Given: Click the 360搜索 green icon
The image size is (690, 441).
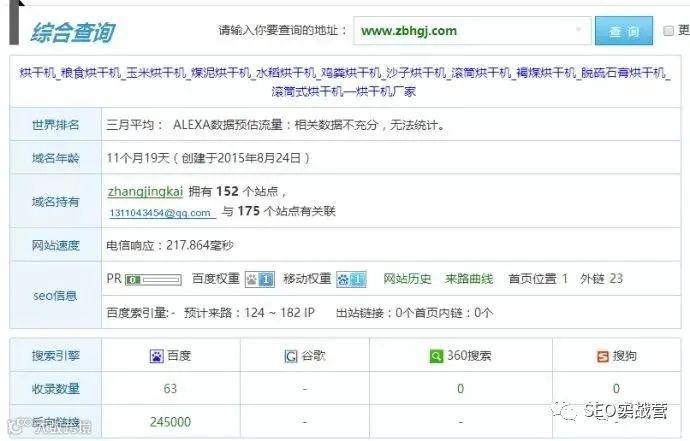Looking at the screenshot, I should point(436,356).
